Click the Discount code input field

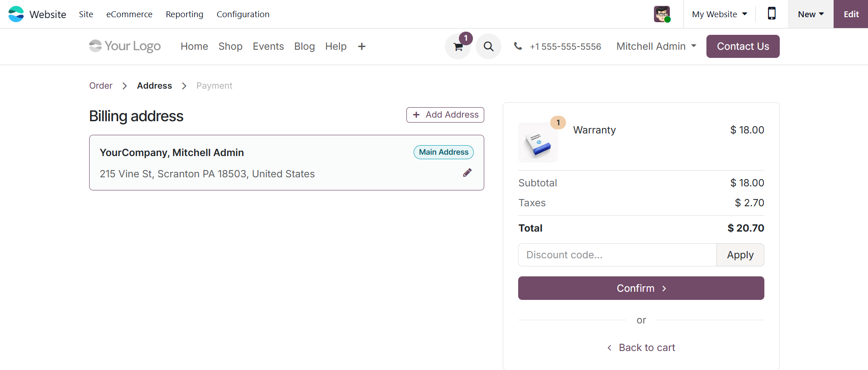[x=617, y=255]
